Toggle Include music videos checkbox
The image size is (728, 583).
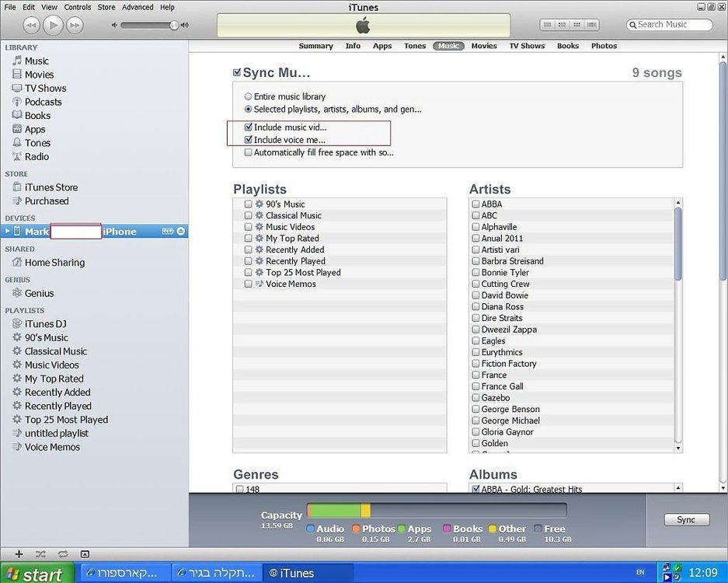pyautogui.click(x=249, y=127)
